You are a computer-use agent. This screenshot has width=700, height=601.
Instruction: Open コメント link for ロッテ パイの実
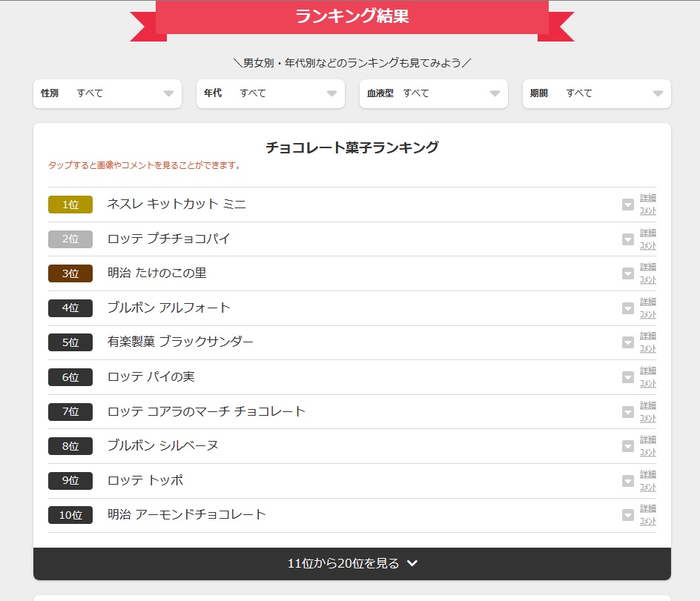pos(648,384)
